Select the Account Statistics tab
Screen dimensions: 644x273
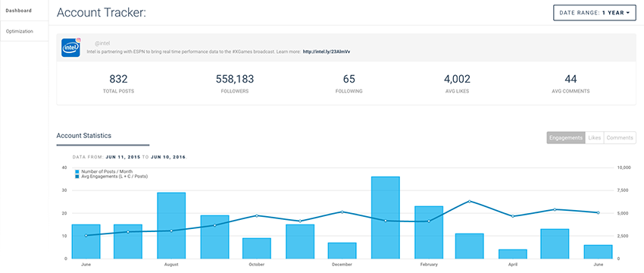(x=84, y=136)
